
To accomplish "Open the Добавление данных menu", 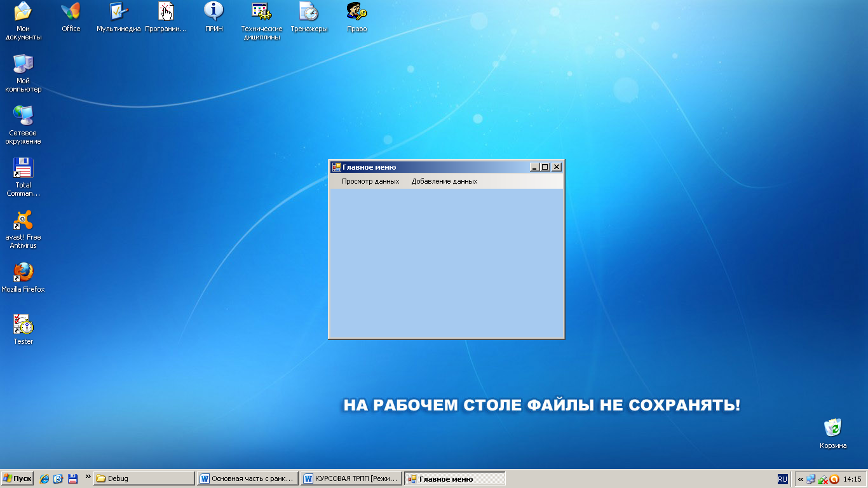I will tap(444, 181).
